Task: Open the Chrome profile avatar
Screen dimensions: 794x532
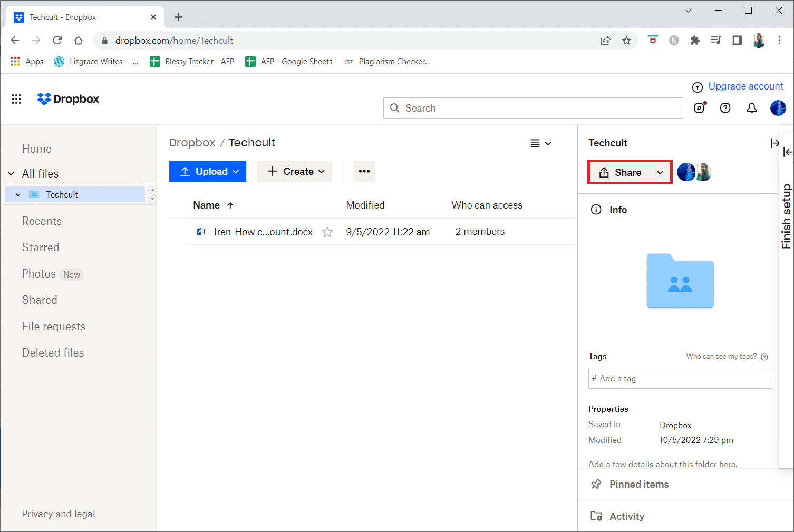Action: [x=759, y=41]
